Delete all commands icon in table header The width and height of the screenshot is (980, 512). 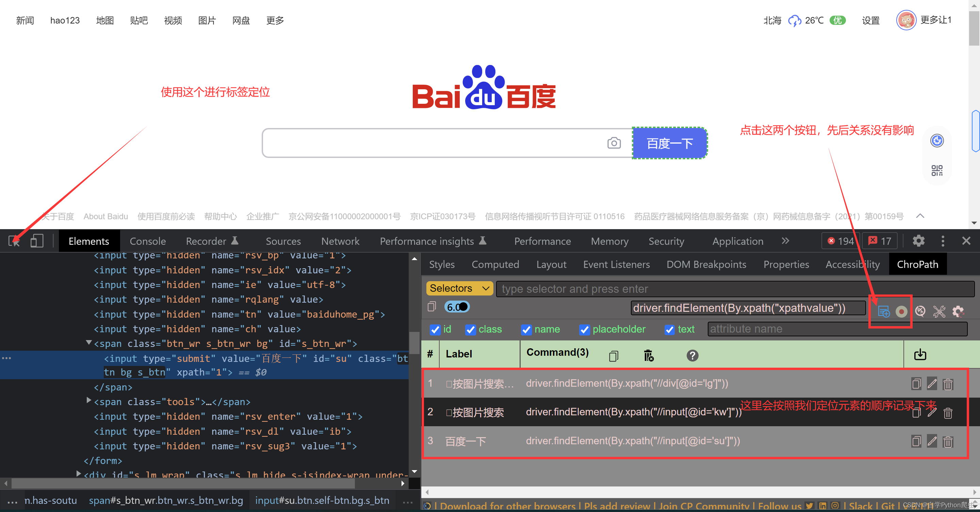(649, 355)
